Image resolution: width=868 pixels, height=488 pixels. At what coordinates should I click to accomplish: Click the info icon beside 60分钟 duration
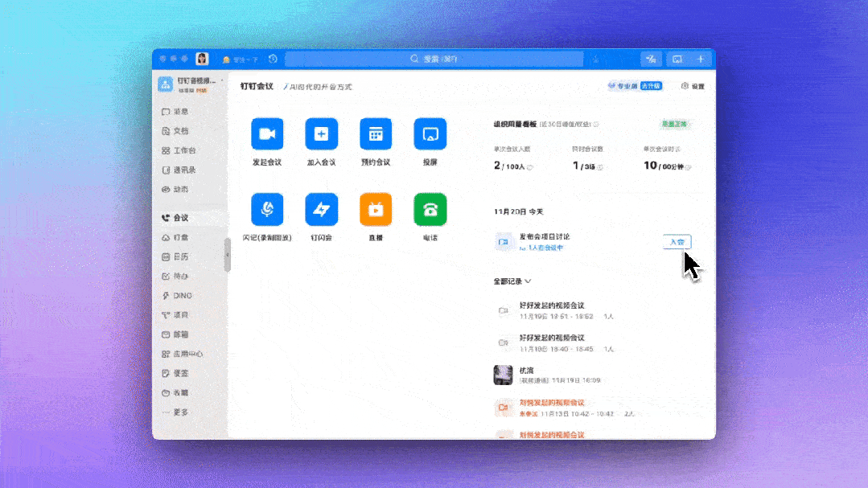tap(688, 167)
